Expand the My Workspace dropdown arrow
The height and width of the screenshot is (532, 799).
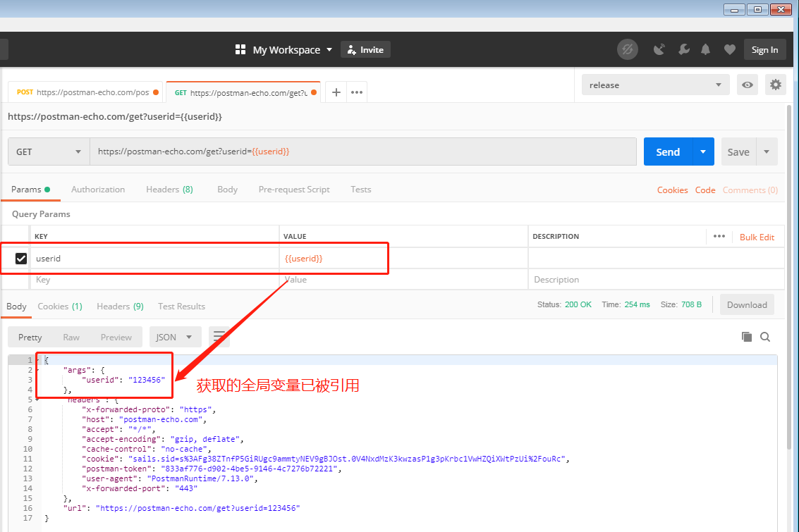click(x=329, y=49)
